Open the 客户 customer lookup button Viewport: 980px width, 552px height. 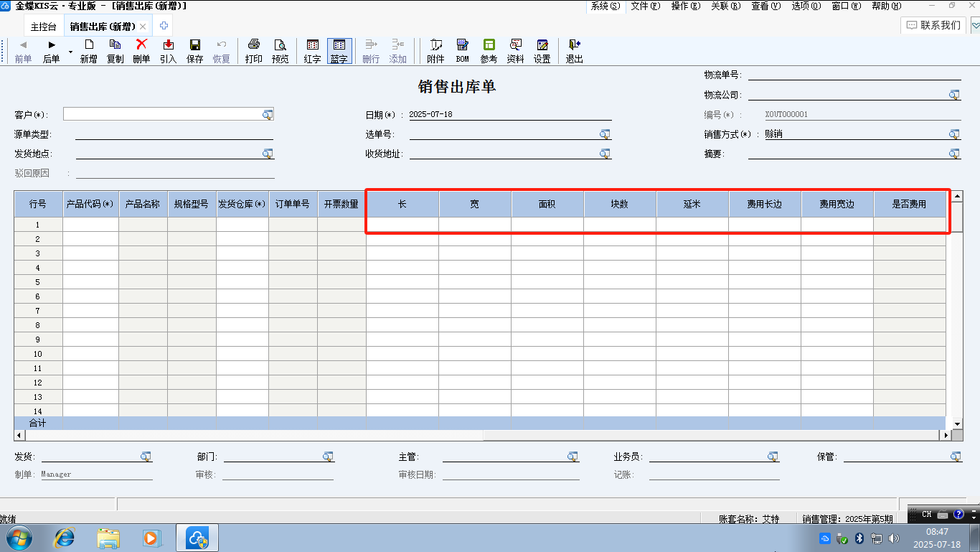point(268,114)
